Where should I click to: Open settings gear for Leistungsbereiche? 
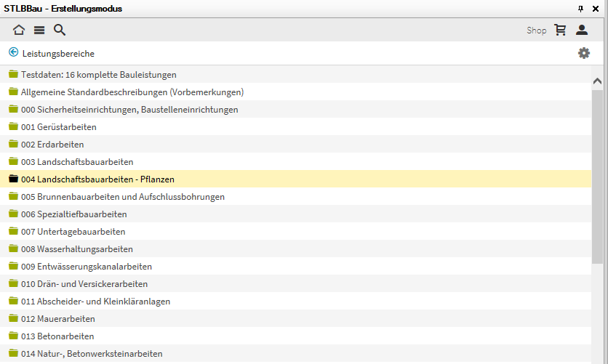coord(583,53)
